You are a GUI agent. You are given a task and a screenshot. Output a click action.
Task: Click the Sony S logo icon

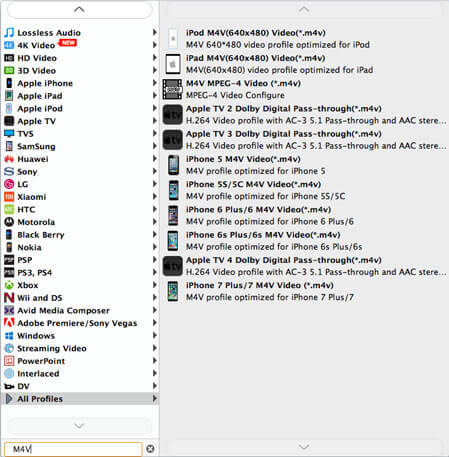pos(9,172)
